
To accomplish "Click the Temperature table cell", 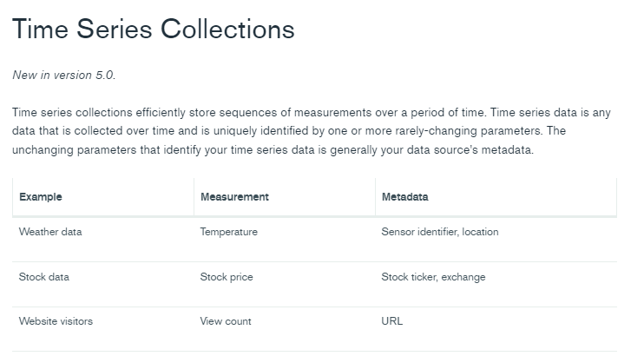I will pyautogui.click(x=229, y=232).
